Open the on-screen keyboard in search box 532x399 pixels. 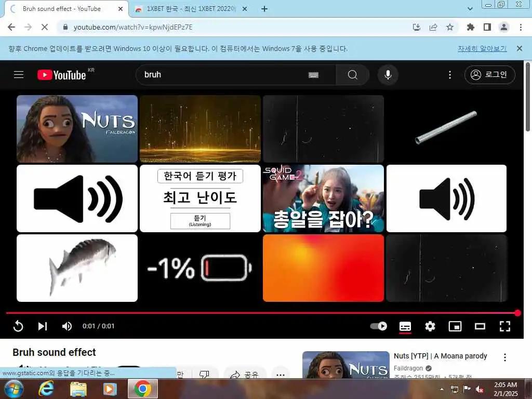[313, 75]
